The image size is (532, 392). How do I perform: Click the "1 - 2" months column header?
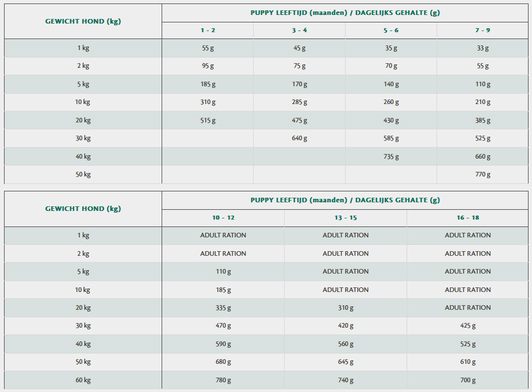coord(208,30)
